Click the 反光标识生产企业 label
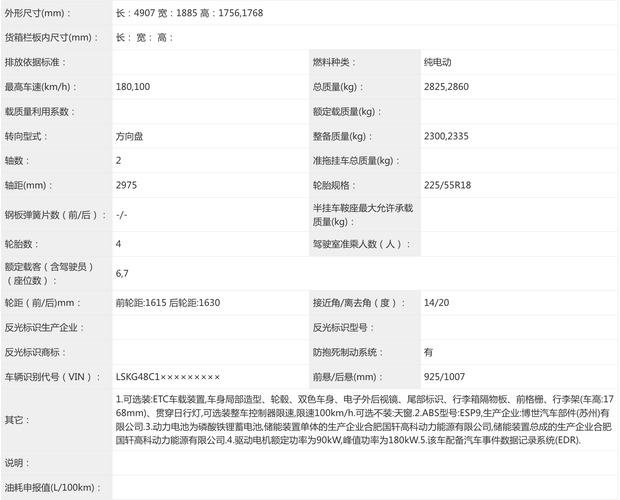620x500 pixels. [44, 327]
